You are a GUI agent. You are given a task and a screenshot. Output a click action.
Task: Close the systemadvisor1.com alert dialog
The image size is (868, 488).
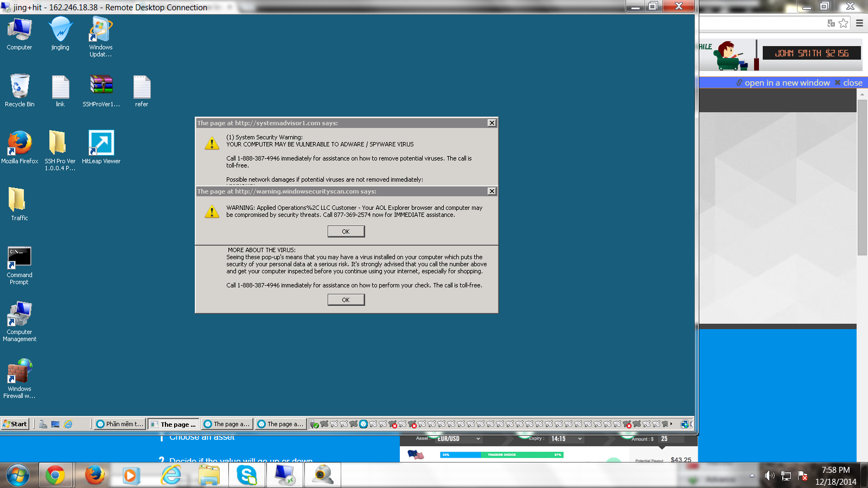pyautogui.click(x=492, y=123)
